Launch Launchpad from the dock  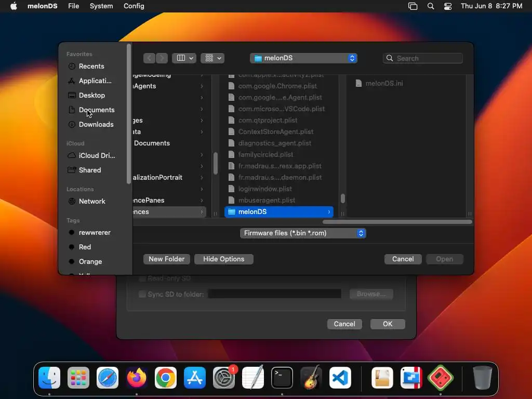point(78,378)
